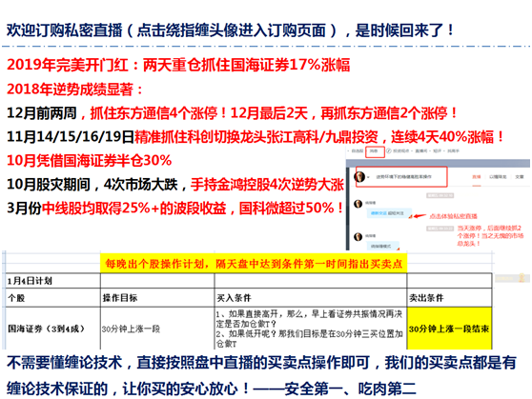
Task: Open the 直播间 navigation item
Action: pyautogui.click(x=421, y=150)
